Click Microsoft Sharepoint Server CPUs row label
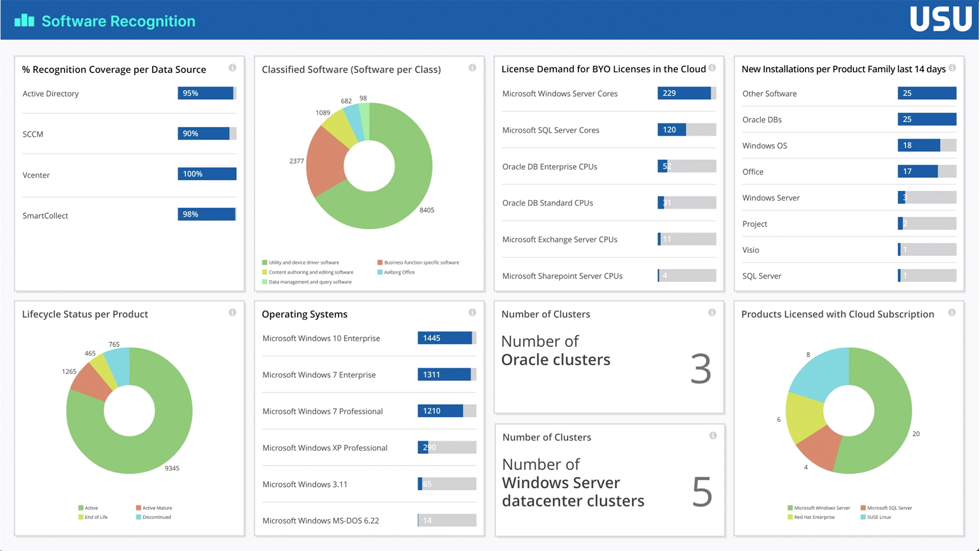 [x=562, y=276]
